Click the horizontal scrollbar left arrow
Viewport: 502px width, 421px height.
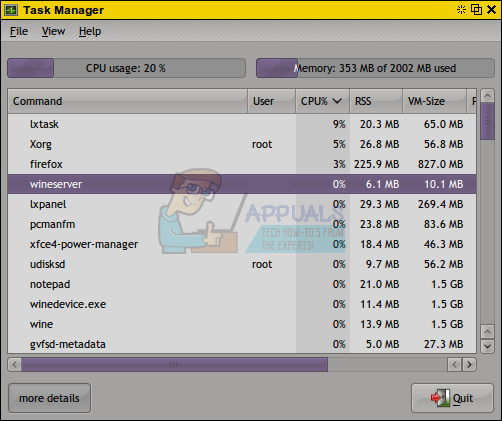pyautogui.click(x=14, y=365)
